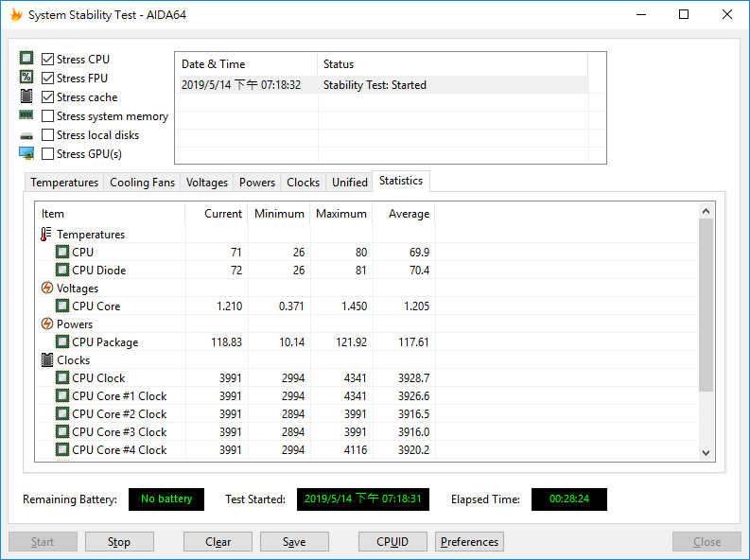Click the icon next to CPU Core #2 Clock
Screen dimensions: 750x560
pyautogui.click(x=62, y=413)
